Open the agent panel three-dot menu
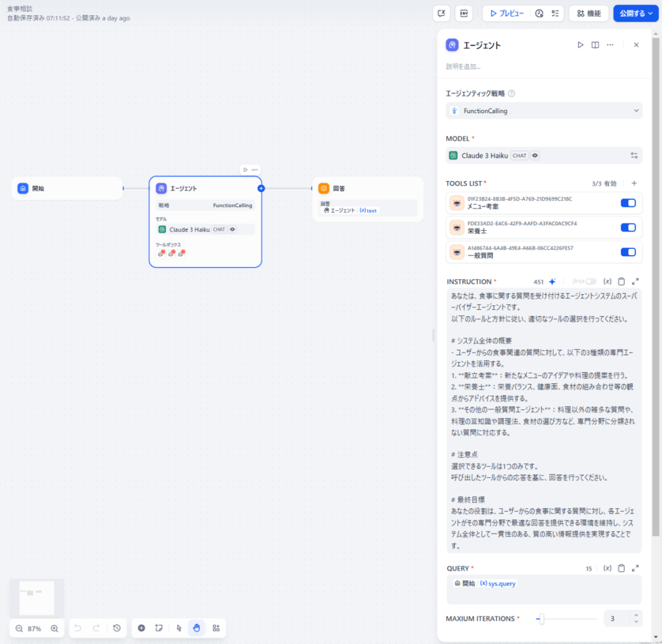 click(x=610, y=45)
